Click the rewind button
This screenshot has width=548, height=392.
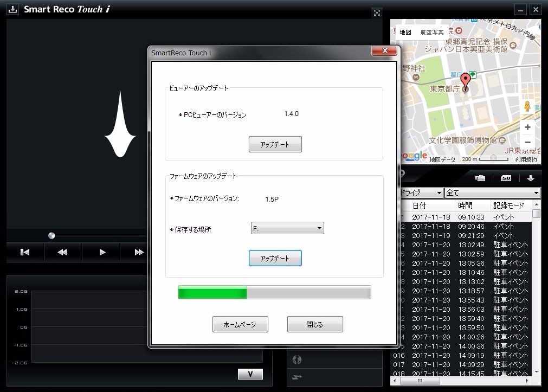click(x=62, y=252)
